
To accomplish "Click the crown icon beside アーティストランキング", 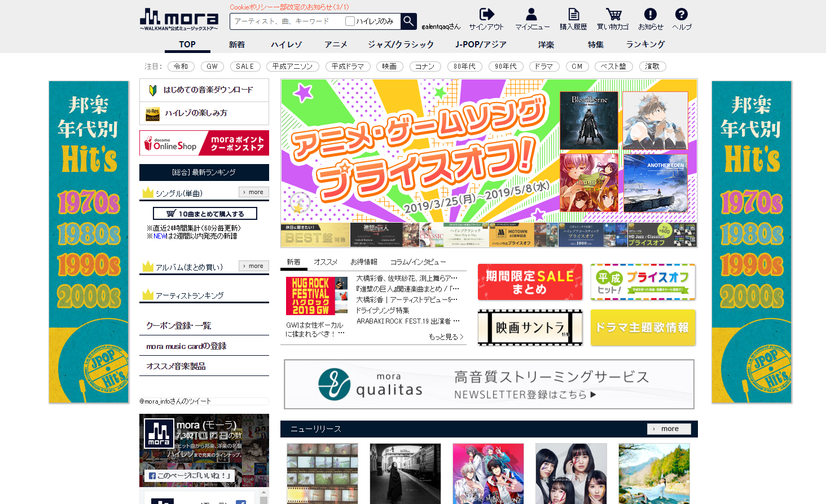I will (148, 295).
